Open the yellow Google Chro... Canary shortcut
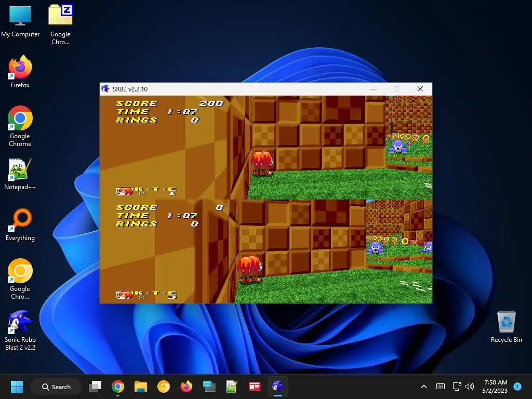This screenshot has height=399, width=532. (20, 279)
